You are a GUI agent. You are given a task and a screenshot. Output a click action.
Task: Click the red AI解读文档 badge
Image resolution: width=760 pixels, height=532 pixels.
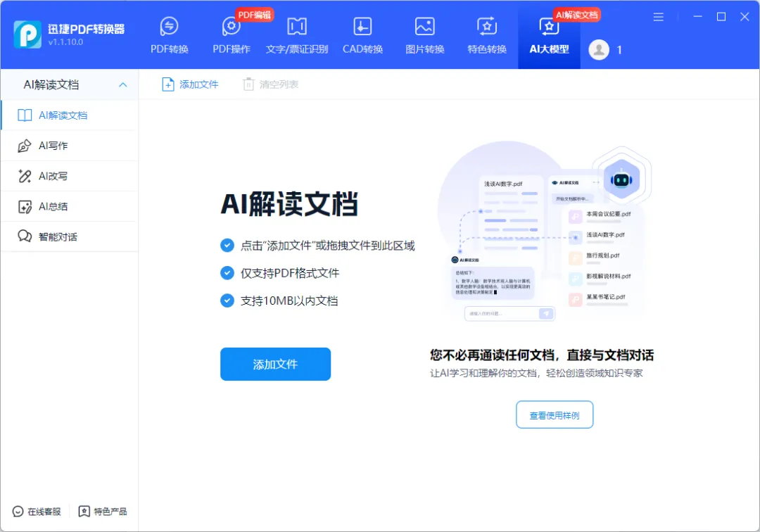(577, 15)
